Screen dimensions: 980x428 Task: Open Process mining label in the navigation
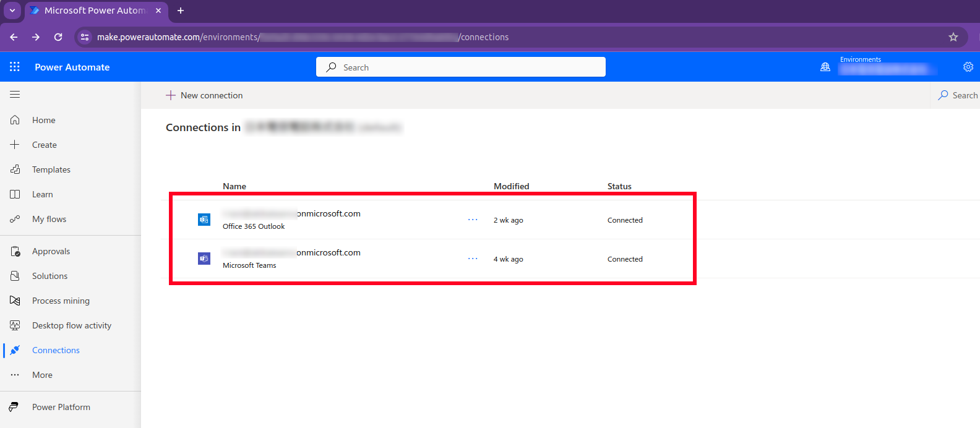[61, 301]
